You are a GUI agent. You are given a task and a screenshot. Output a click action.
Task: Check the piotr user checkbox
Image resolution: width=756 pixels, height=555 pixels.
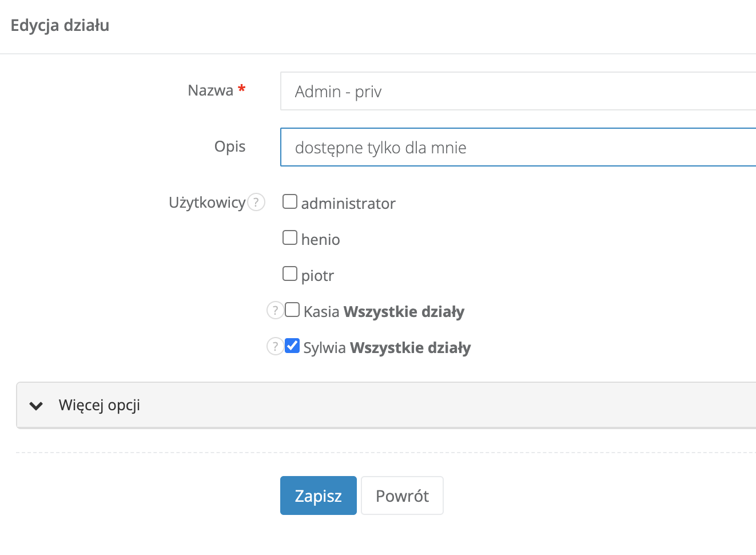pyautogui.click(x=290, y=274)
